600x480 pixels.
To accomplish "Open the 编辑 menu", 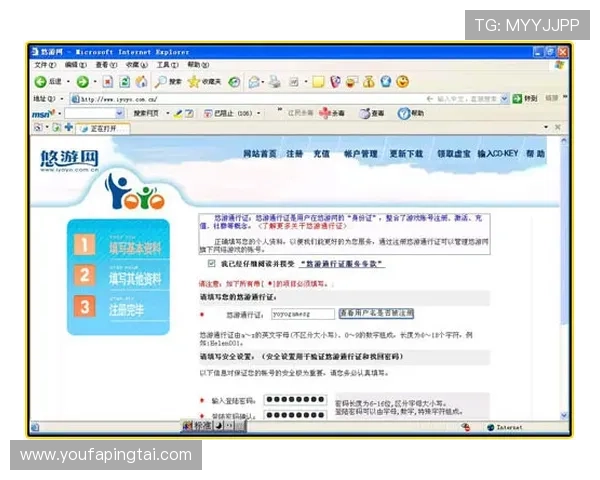I will tap(75, 65).
